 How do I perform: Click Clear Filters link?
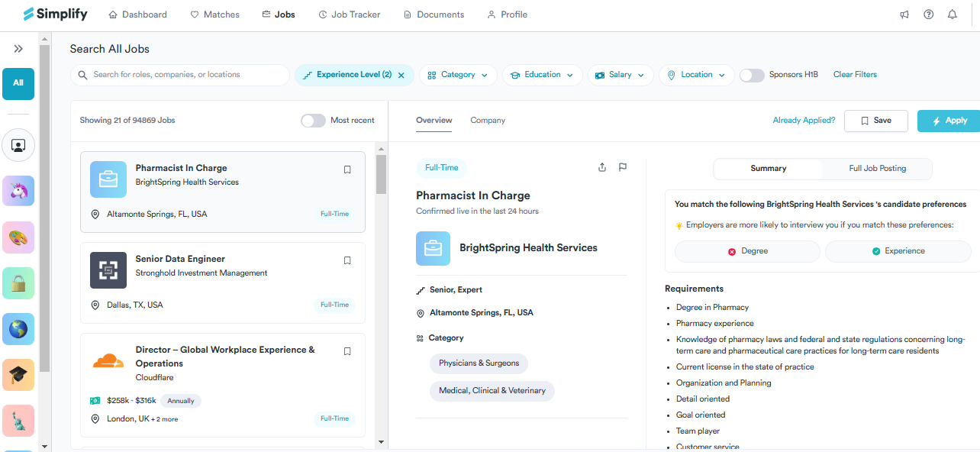pyautogui.click(x=855, y=75)
